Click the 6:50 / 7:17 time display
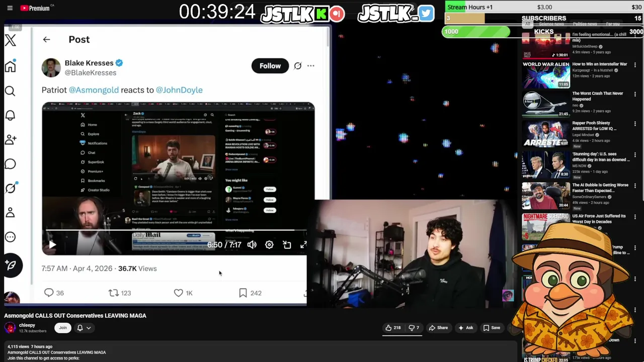 point(224,245)
